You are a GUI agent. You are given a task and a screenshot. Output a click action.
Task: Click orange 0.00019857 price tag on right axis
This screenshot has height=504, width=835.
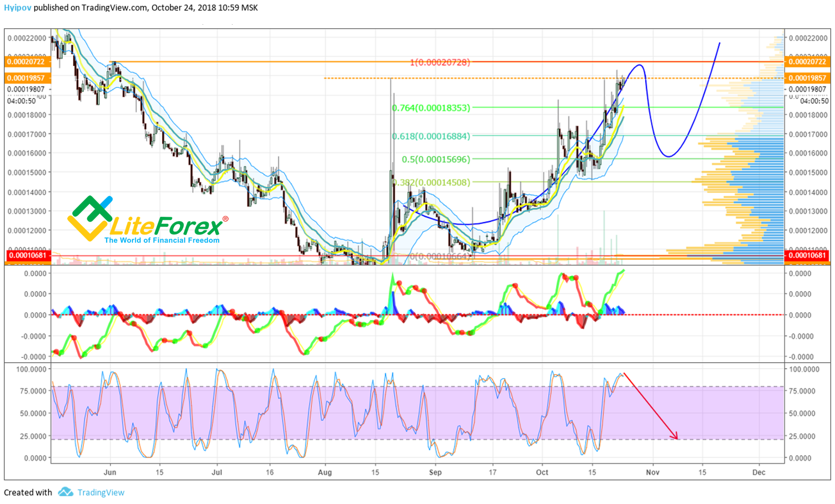click(x=807, y=78)
